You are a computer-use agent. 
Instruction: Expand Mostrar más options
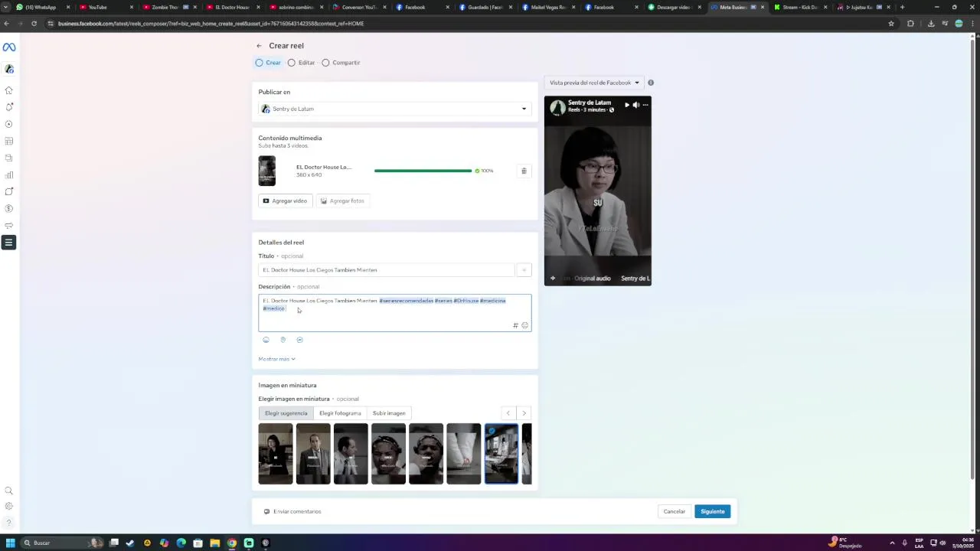276,359
